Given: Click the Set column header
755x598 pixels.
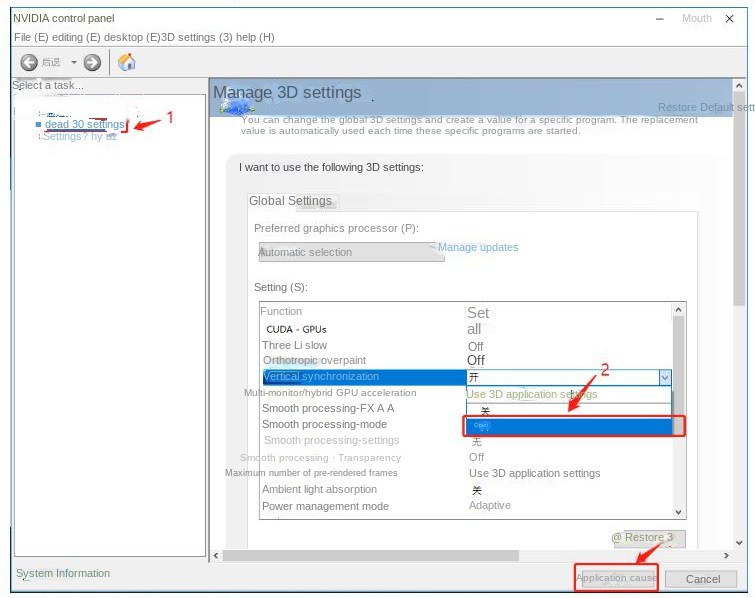Looking at the screenshot, I should 478,312.
